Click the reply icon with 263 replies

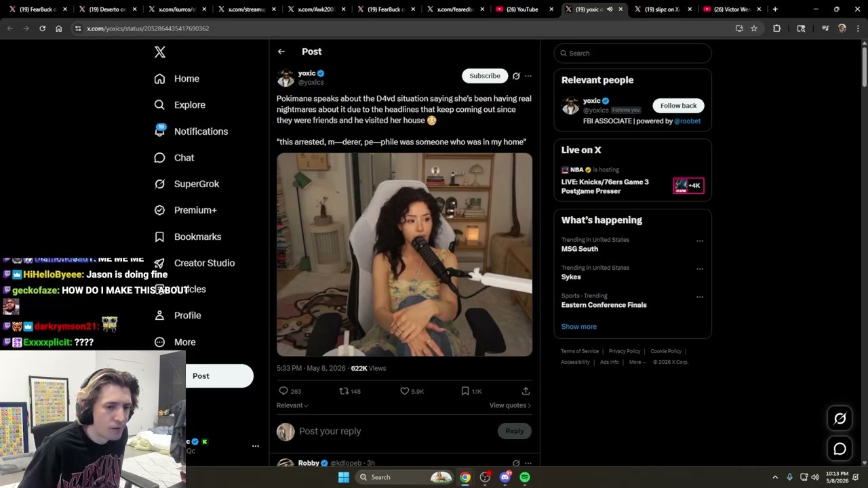coord(283,391)
